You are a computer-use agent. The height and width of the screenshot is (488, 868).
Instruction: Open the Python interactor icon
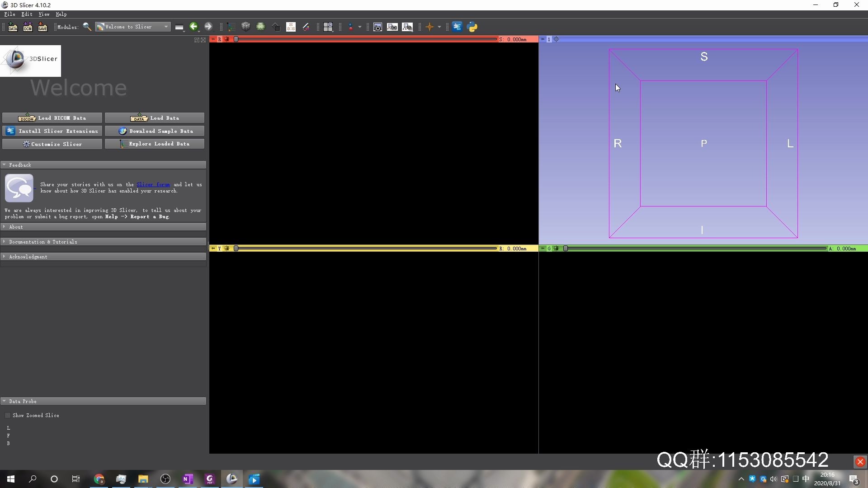[x=472, y=27]
